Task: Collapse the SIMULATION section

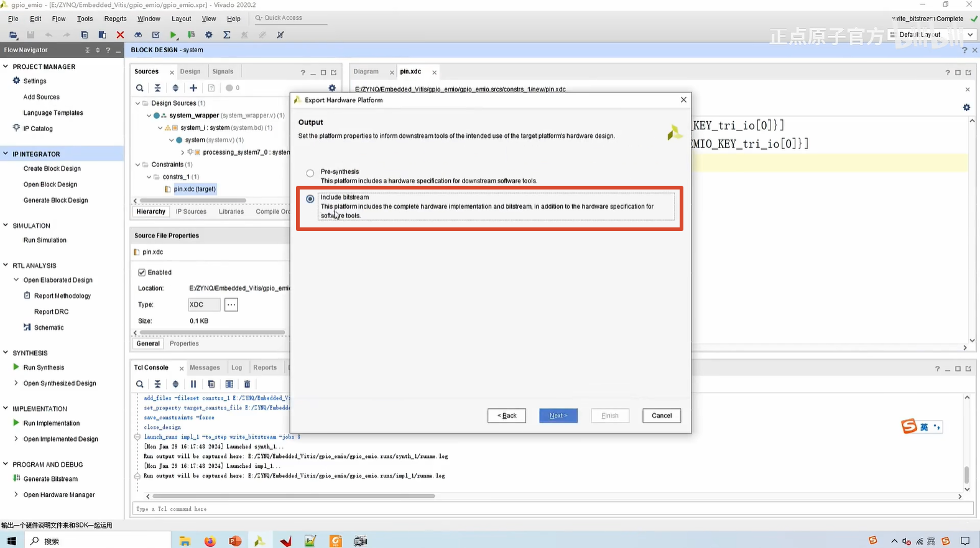Action: point(6,226)
